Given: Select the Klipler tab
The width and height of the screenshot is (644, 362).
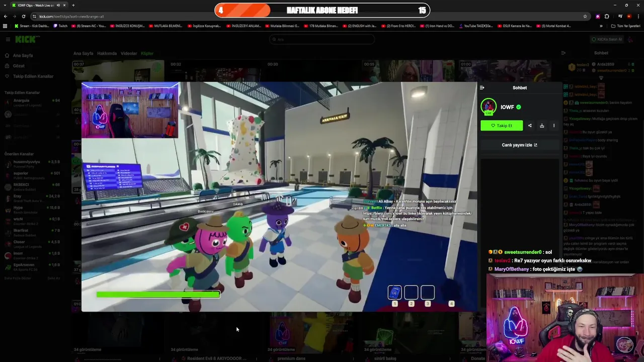Looking at the screenshot, I should click(x=147, y=53).
